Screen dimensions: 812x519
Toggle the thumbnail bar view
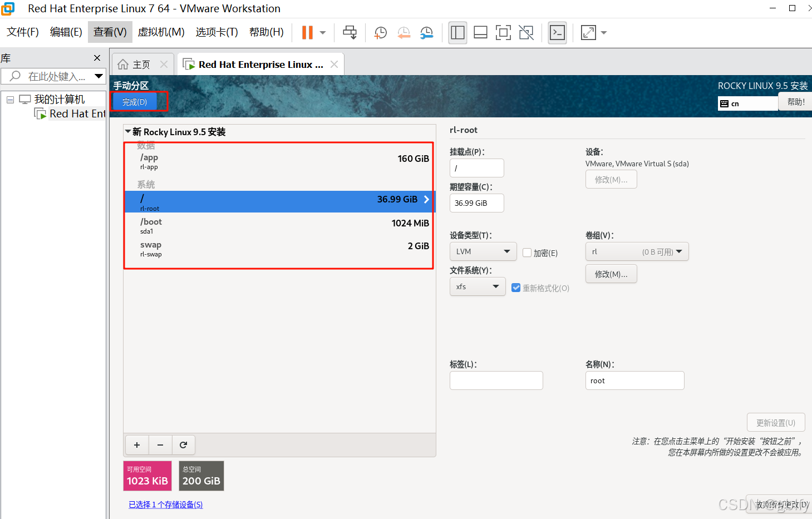tap(481, 33)
